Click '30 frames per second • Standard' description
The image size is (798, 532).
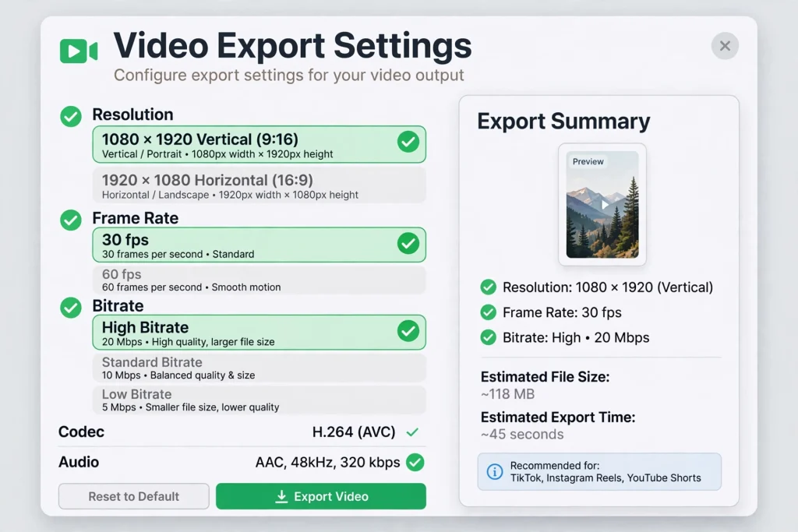pyautogui.click(x=178, y=254)
